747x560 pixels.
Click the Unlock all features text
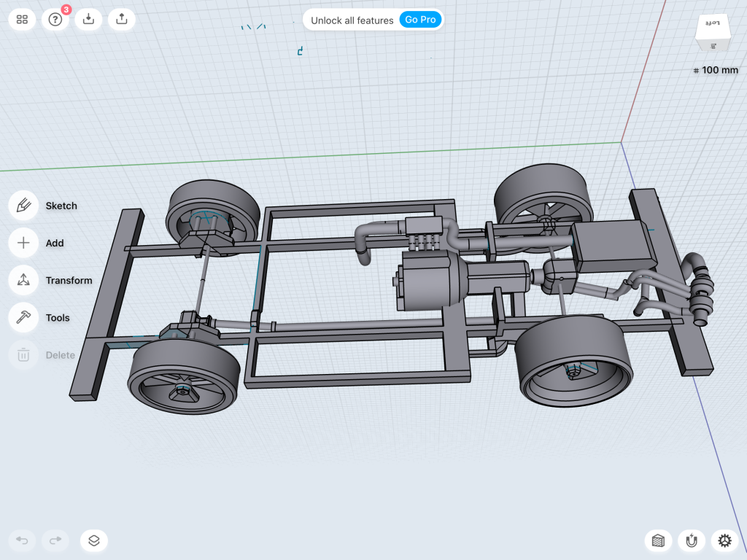[352, 20]
